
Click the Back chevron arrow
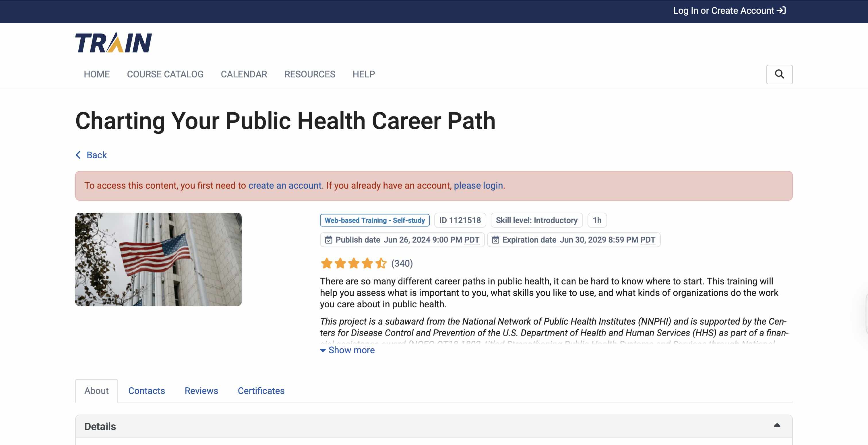click(x=78, y=155)
